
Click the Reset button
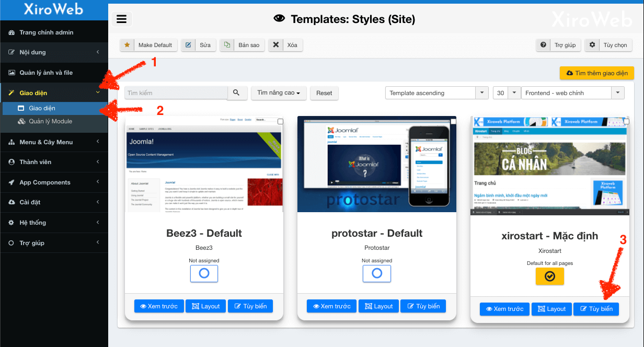click(324, 92)
